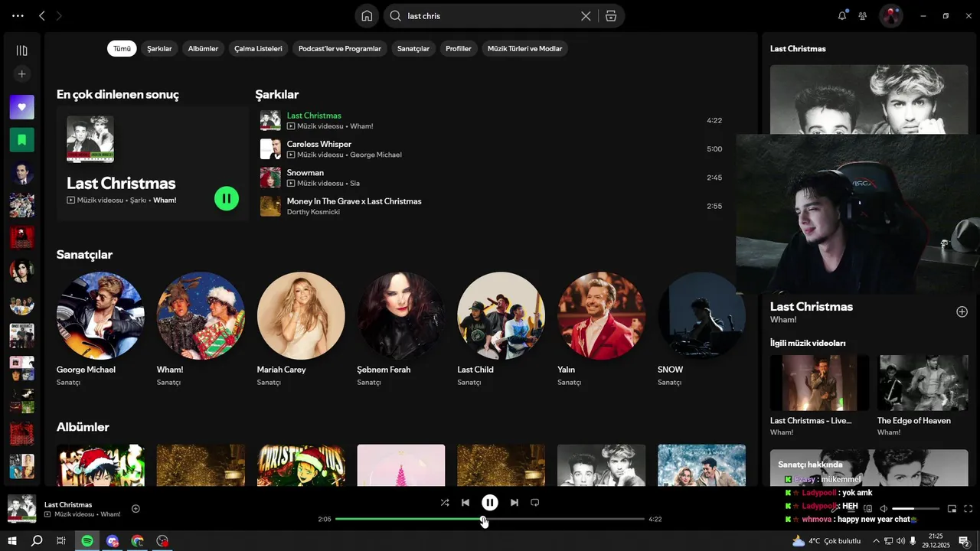980x551 pixels.
Task: Open the Last Christmas song row title
Action: click(314, 116)
